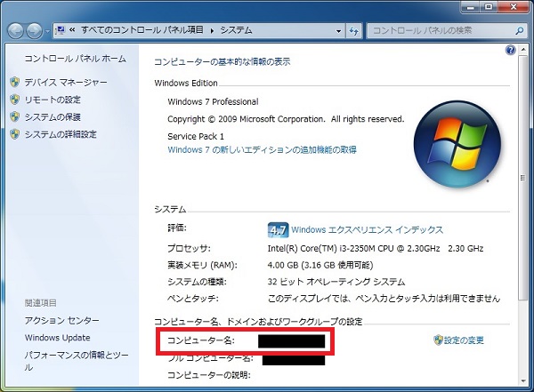Close the System window

point(514,7)
